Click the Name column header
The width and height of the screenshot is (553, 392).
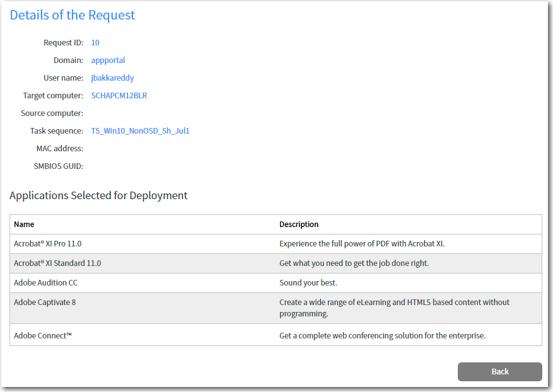(x=24, y=224)
